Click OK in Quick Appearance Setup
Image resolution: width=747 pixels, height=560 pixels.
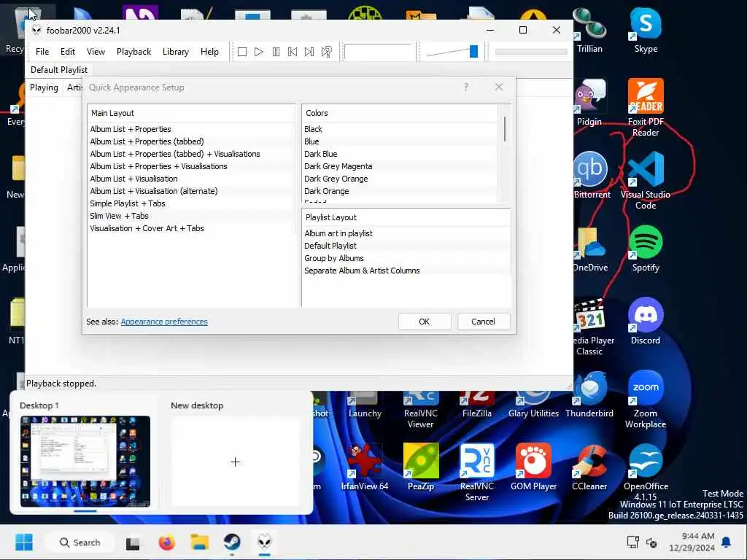click(424, 322)
